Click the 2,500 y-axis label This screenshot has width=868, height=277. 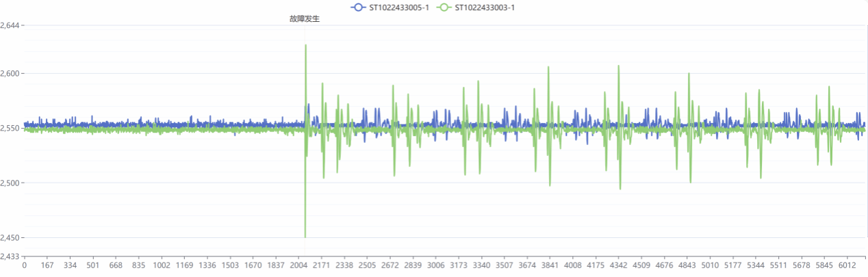click(10, 183)
